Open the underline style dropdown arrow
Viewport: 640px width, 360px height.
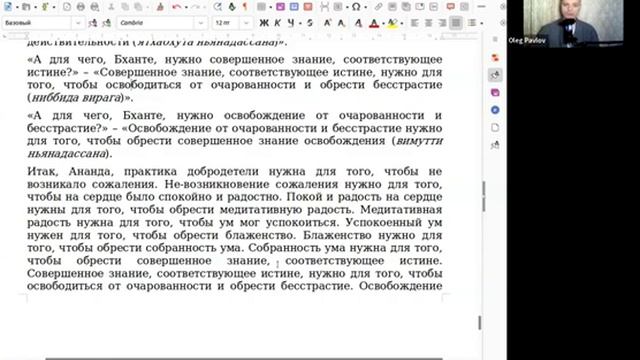(300, 23)
